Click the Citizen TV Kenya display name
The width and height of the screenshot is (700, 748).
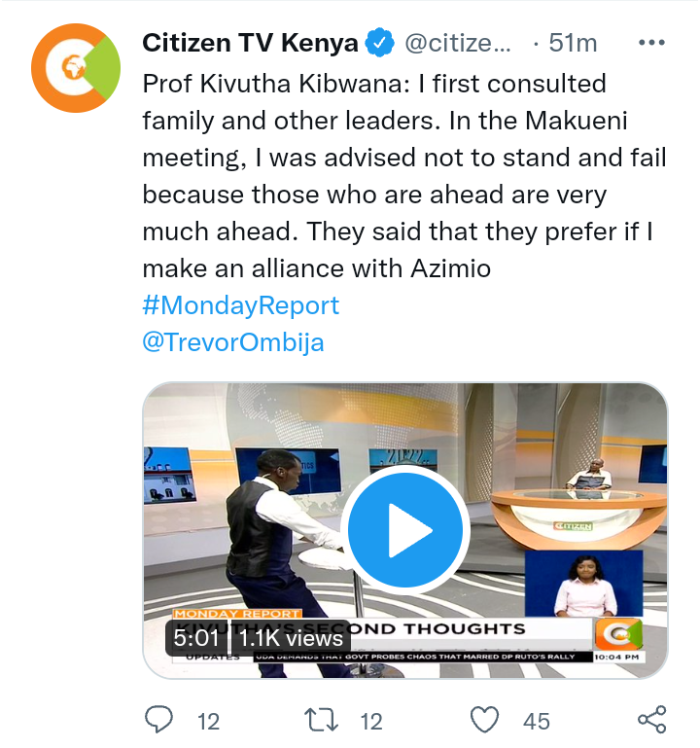click(x=250, y=43)
